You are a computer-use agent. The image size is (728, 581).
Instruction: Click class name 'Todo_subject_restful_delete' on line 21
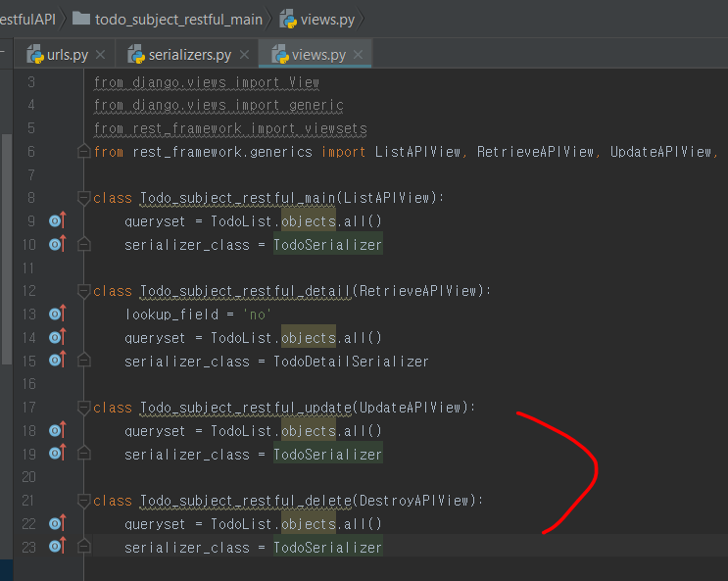click(246, 501)
